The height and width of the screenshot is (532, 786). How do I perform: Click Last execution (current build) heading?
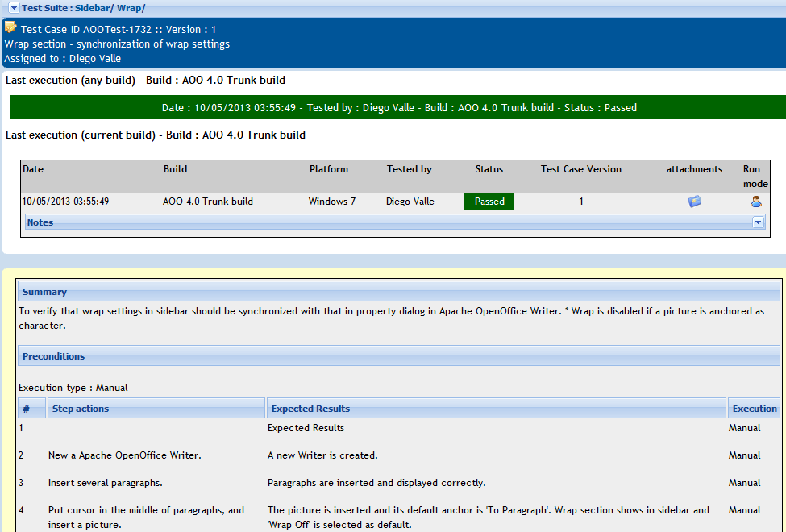(156, 135)
